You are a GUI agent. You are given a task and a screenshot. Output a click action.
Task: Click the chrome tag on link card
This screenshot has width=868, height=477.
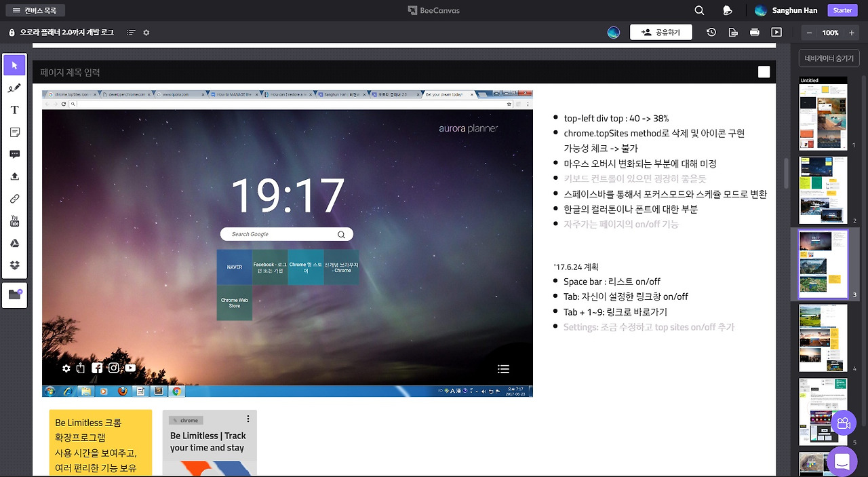coord(186,421)
